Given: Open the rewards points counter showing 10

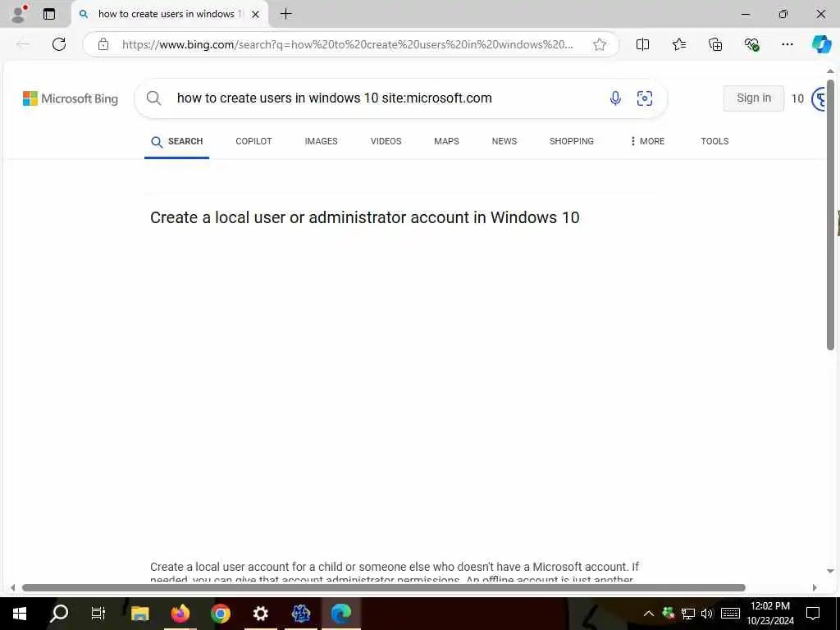Looking at the screenshot, I should 797,98.
